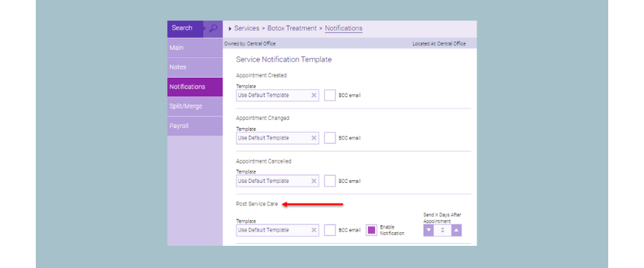Click the Owned by: Central Office text
Viewport: 644px width, 268px height.
coord(250,44)
